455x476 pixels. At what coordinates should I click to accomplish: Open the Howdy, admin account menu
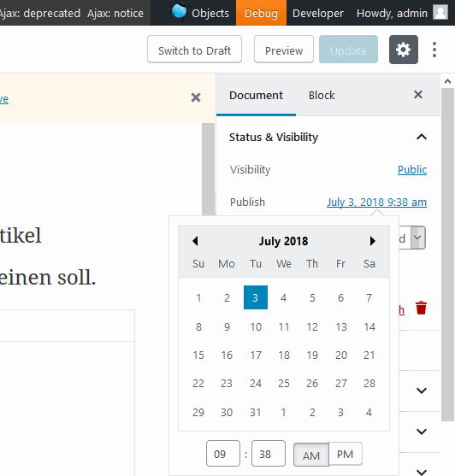coord(402,13)
